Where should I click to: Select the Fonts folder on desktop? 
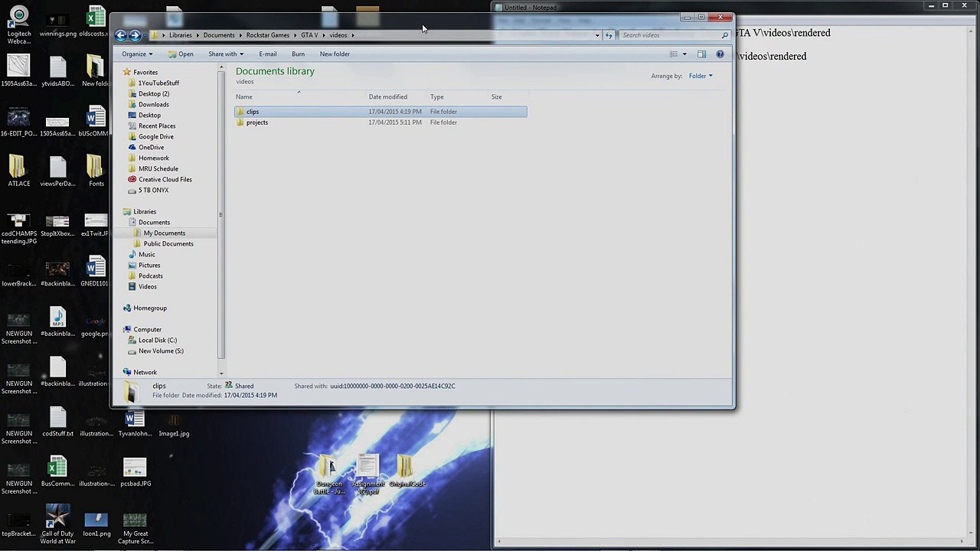click(x=96, y=171)
